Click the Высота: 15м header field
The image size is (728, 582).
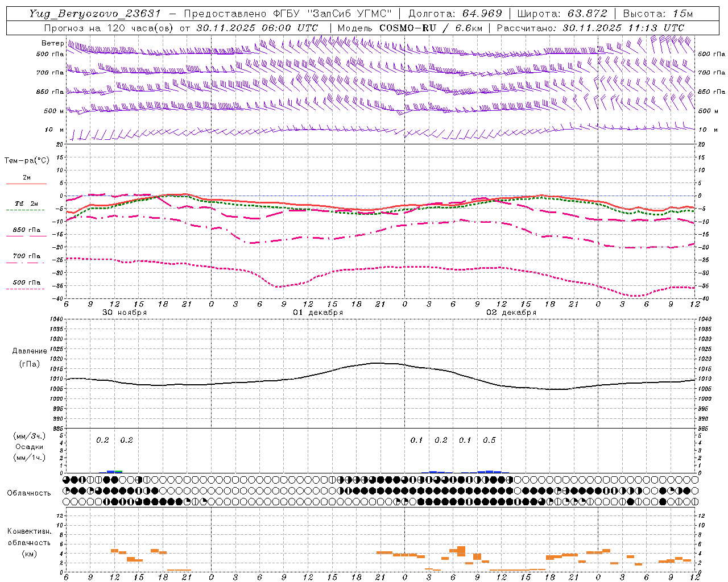(x=658, y=14)
